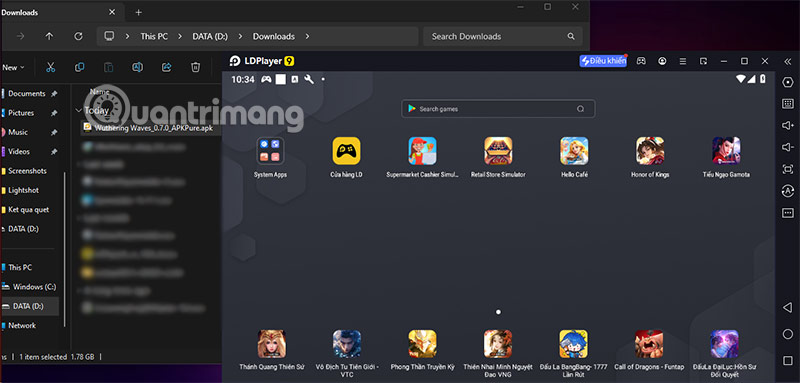The width and height of the screenshot is (800, 383).
Task: Collapse the LDPlayer sidebar with double chevron
Action: pos(787,61)
